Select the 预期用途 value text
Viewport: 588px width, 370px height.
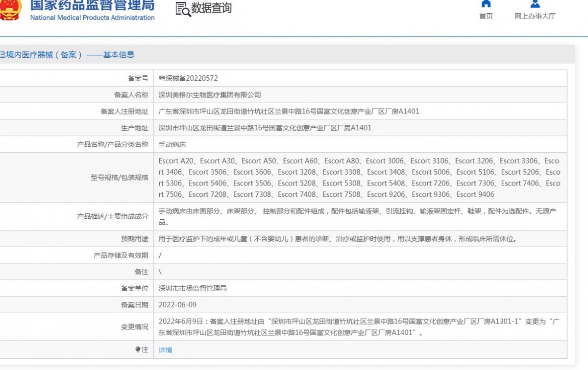point(338,239)
